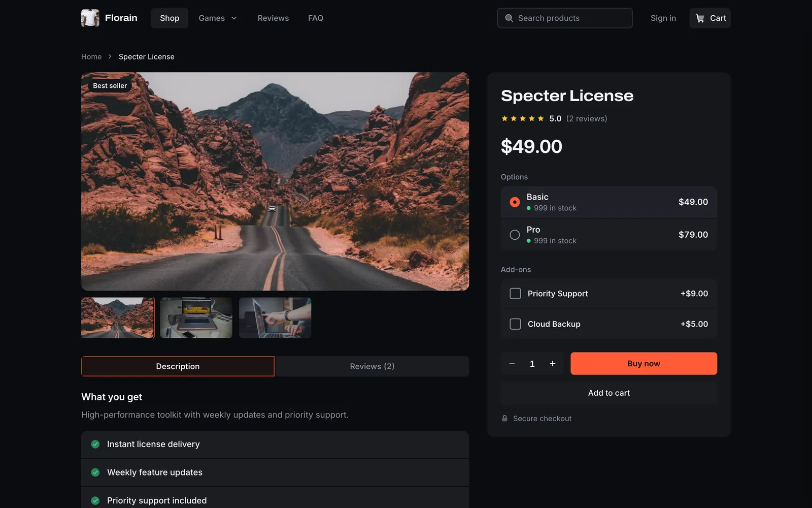Viewport: 812px width, 508px height.
Task: Select the hand pointing at laptop thumbnail
Action: pyautogui.click(x=275, y=318)
